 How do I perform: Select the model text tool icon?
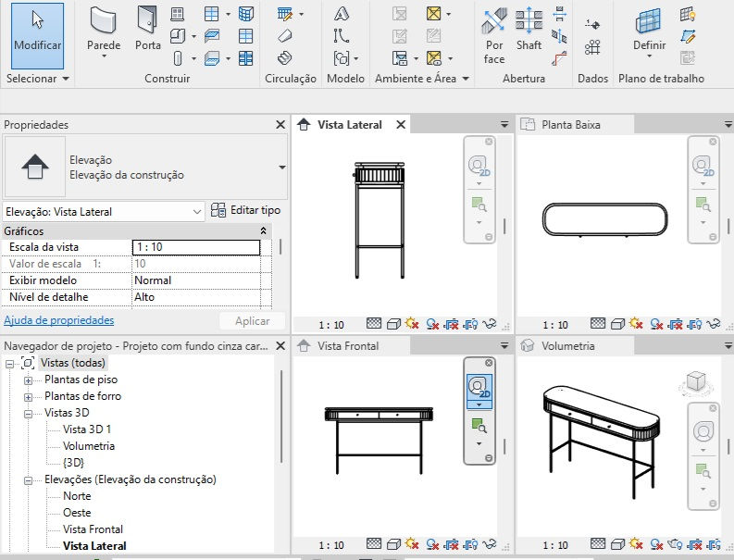(x=342, y=14)
